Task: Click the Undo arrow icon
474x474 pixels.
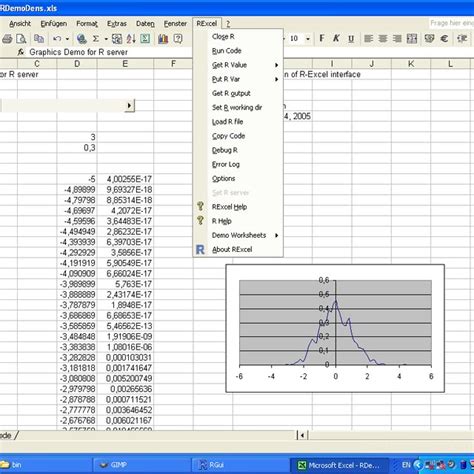Action: (57, 39)
